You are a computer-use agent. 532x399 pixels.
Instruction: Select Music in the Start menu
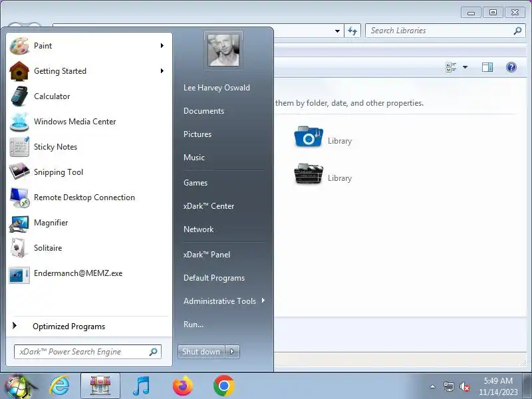(194, 158)
